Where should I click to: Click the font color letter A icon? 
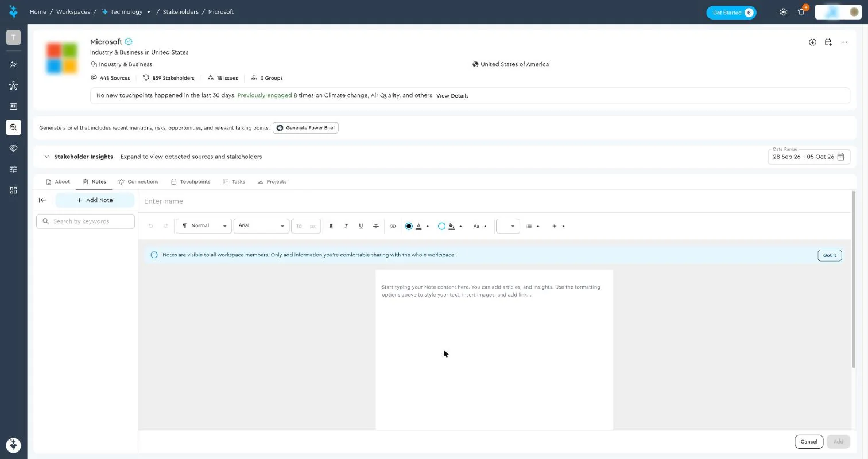point(418,226)
